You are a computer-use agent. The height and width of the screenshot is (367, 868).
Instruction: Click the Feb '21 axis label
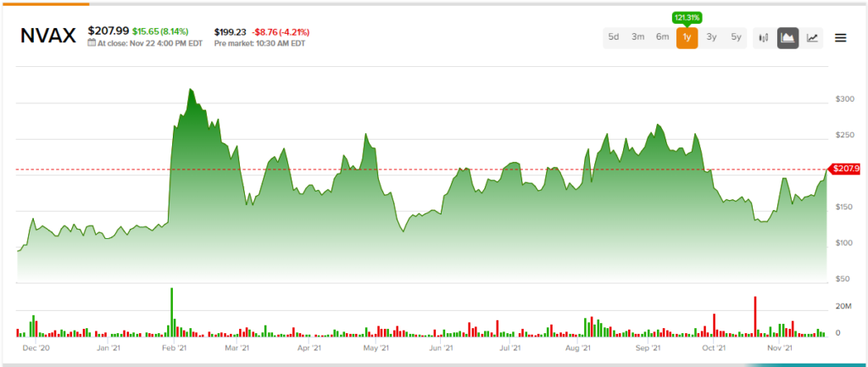click(174, 348)
